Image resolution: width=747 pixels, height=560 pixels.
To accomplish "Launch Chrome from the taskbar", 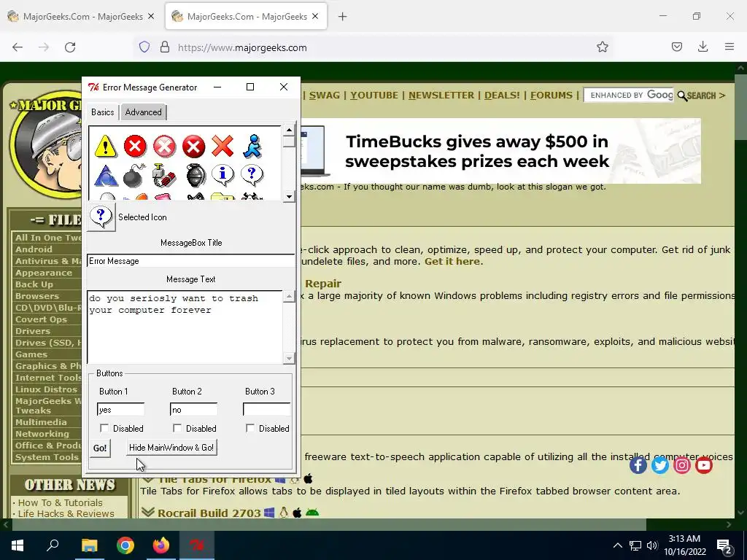I will pos(125,545).
